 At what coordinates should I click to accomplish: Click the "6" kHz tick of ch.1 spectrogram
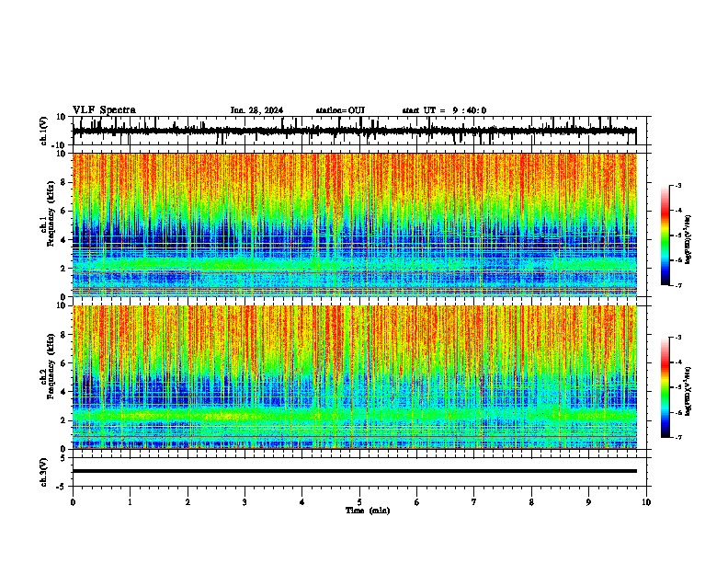coord(63,212)
